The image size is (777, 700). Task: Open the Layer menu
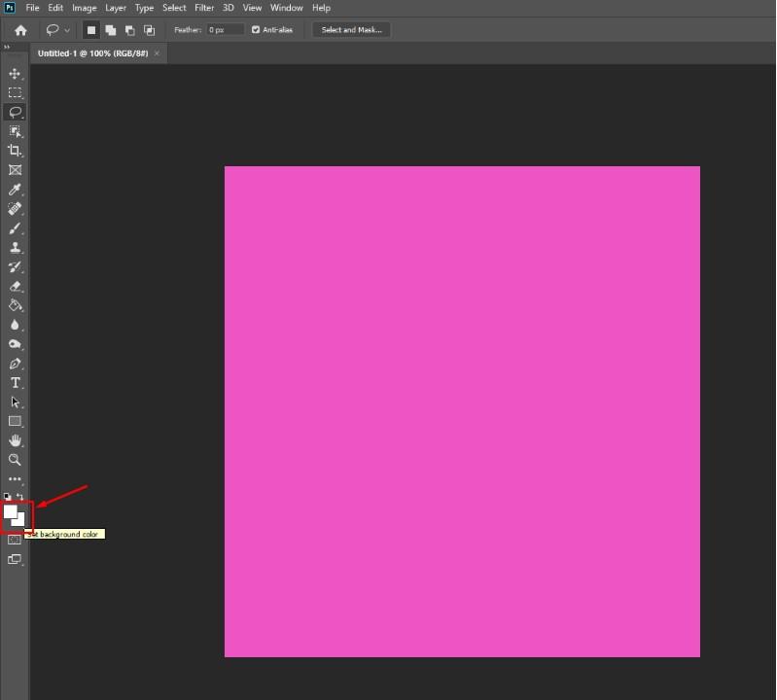point(116,8)
